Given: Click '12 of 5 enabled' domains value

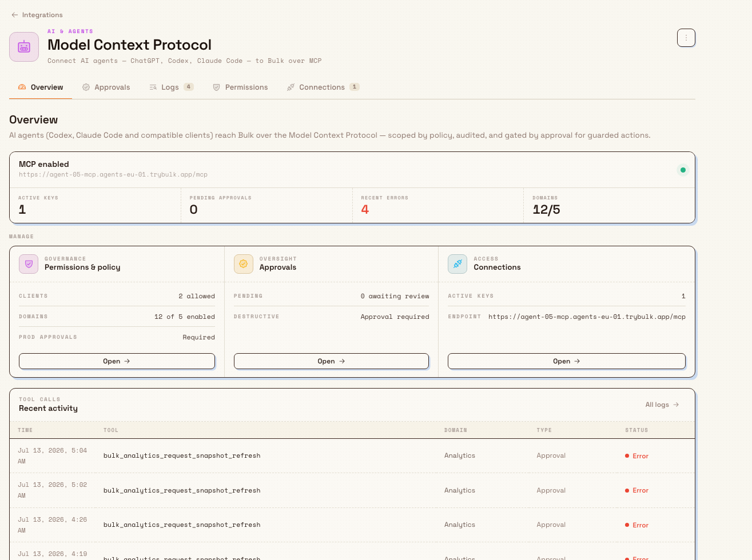Looking at the screenshot, I should (x=185, y=317).
